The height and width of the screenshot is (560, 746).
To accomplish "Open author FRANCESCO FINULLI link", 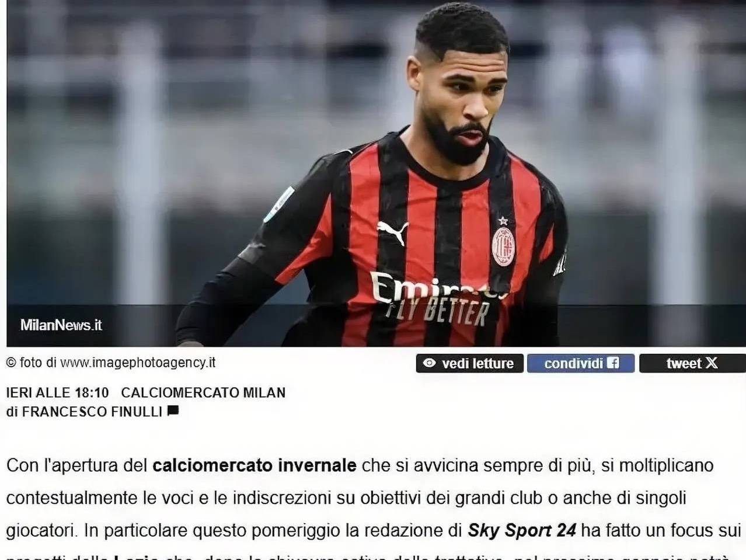I will coord(92,412).
